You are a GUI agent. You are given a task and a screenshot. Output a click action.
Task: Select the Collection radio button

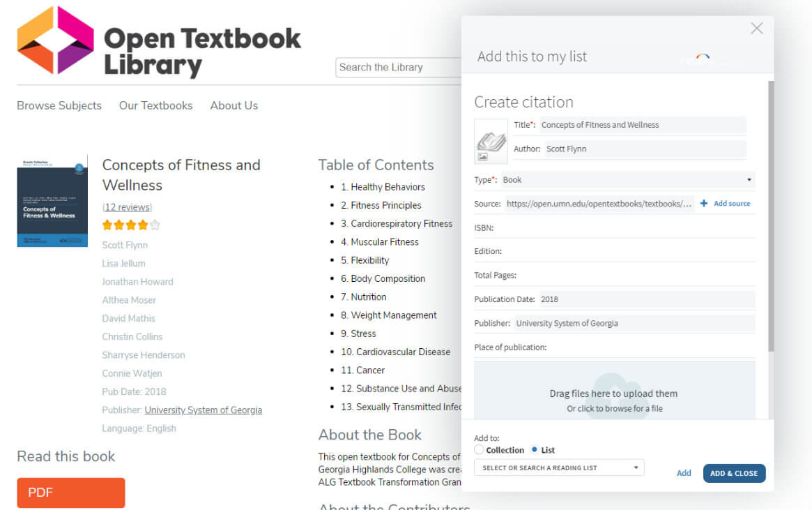479,450
